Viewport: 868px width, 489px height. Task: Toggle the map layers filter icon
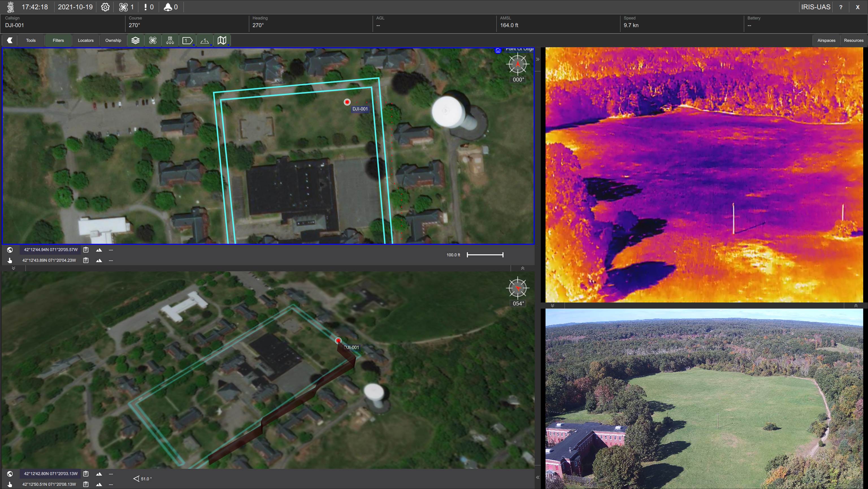135,40
